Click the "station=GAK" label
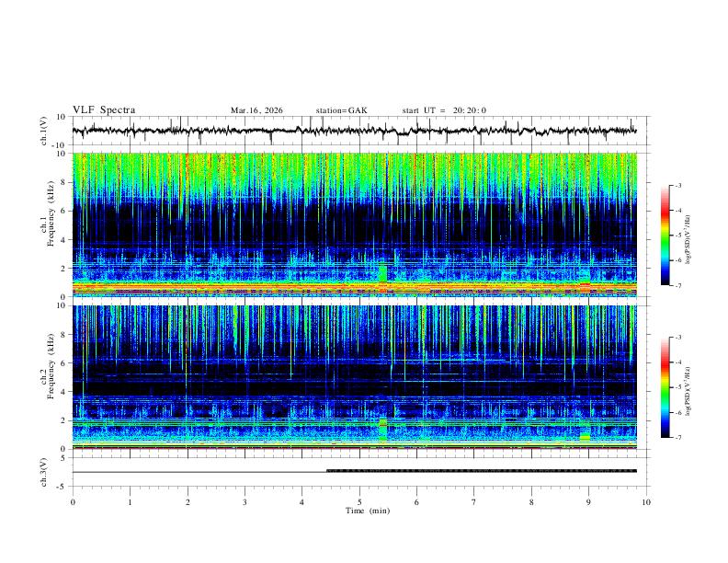 coord(341,110)
